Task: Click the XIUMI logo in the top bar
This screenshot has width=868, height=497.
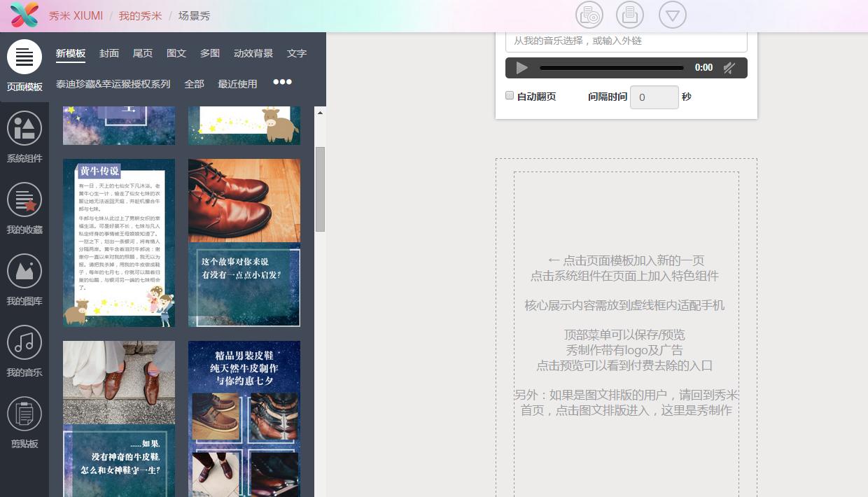Action: (24, 15)
